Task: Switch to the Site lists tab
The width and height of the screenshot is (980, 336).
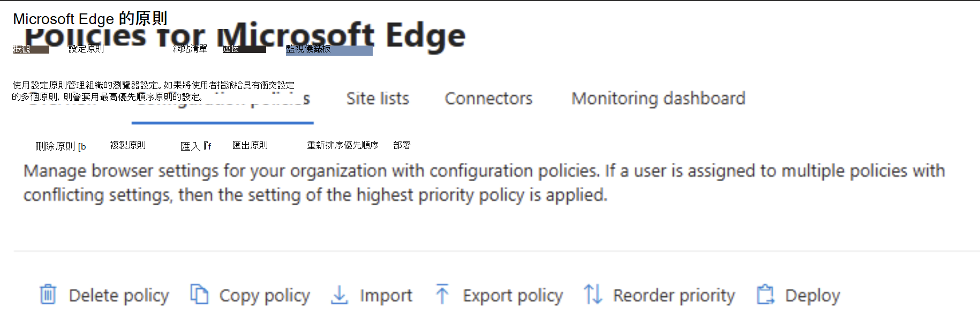Action: pos(378,99)
